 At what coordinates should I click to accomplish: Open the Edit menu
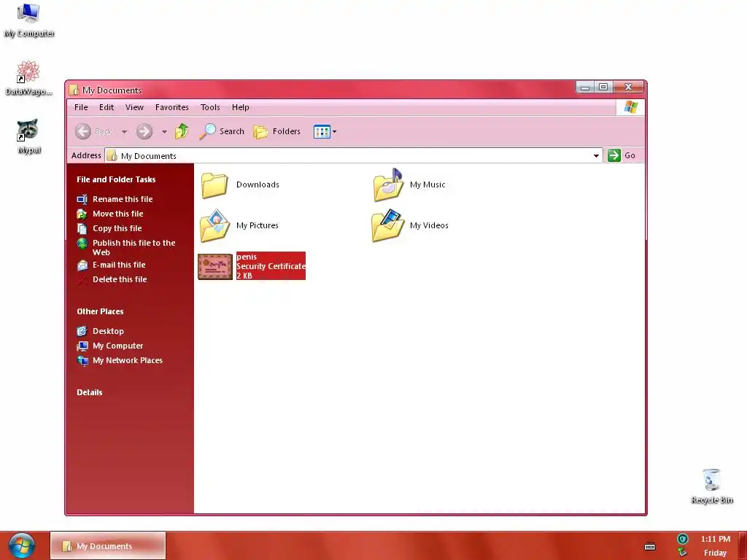pyautogui.click(x=107, y=107)
